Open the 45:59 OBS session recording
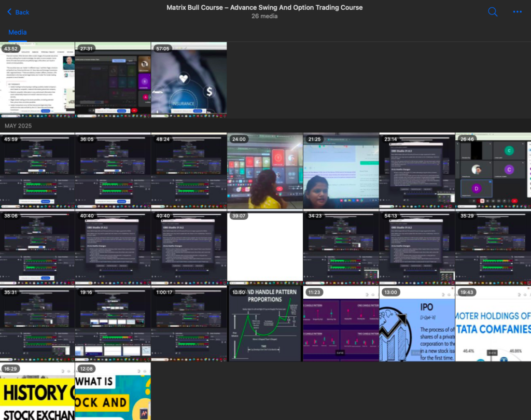 [37, 170]
